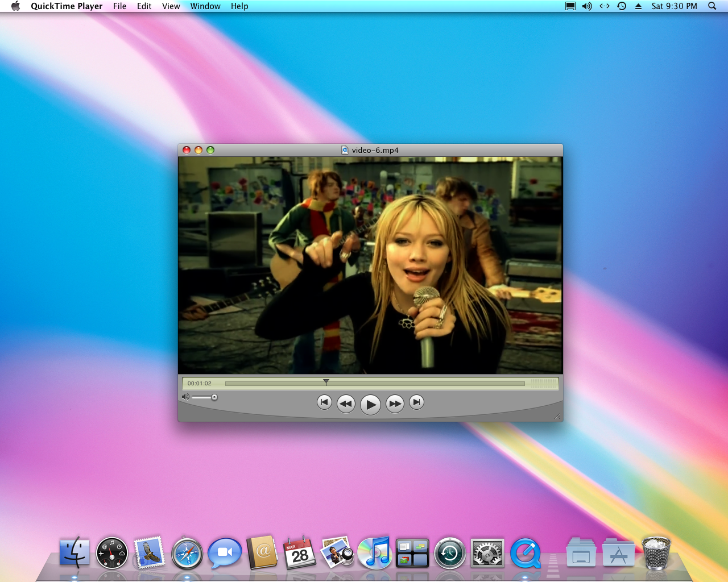
Task: Open the Documents stack in the Dock
Action: pos(581,553)
